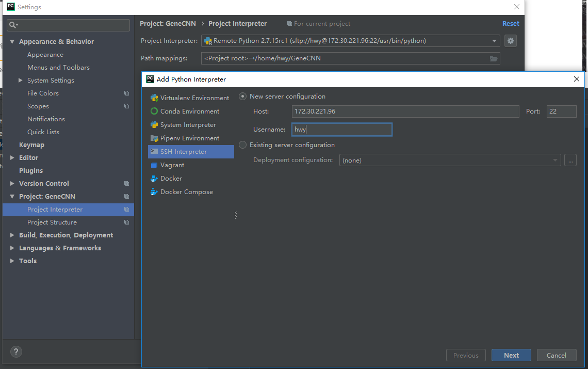
Task: Select Existing server configuration radio button
Action: (242, 145)
